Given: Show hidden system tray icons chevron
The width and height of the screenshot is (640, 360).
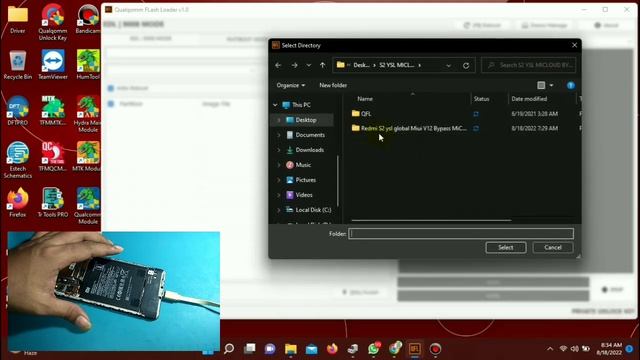Looking at the screenshot, I should point(550,349).
